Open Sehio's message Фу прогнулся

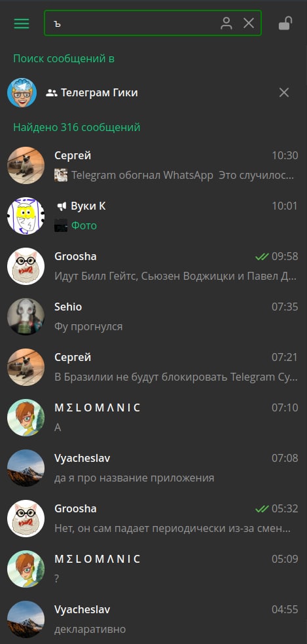[153, 317]
